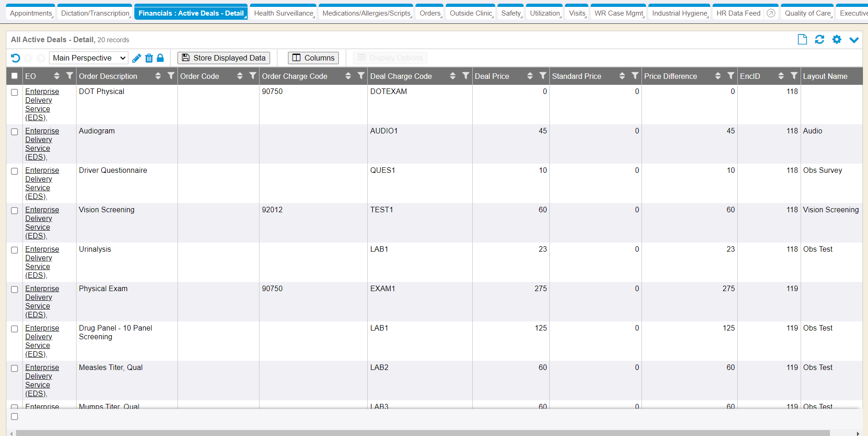Select the Vision Screening row checkbox

[x=15, y=210]
